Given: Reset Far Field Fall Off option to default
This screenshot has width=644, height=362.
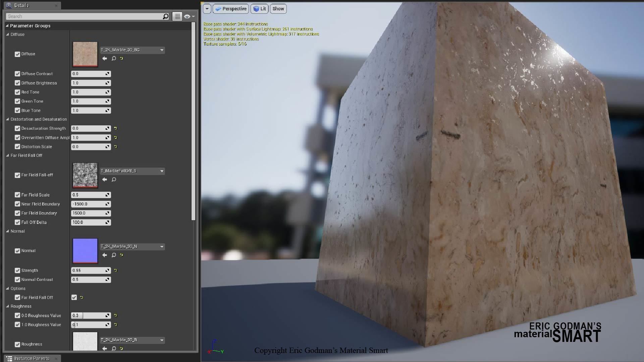Looking at the screenshot, I should coord(82,297).
